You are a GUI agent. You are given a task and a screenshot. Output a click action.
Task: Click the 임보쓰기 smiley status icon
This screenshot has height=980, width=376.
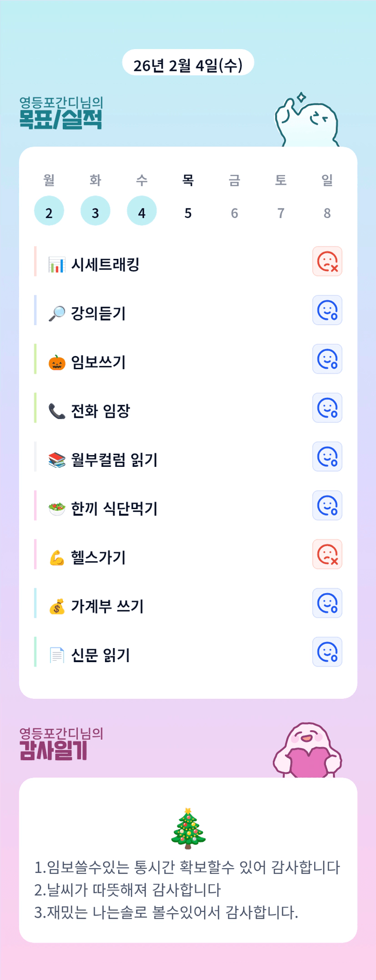(x=327, y=359)
